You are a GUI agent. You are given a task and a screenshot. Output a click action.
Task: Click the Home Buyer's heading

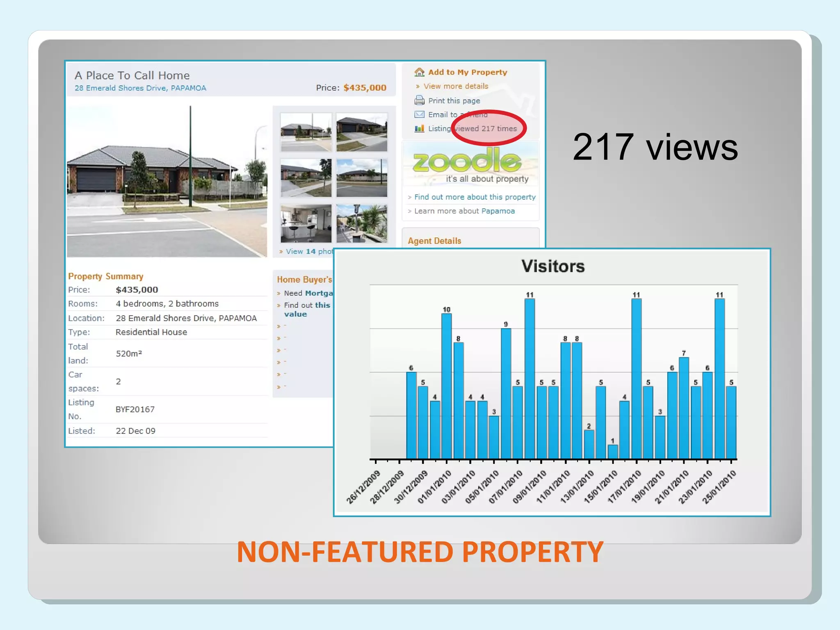pos(304,280)
